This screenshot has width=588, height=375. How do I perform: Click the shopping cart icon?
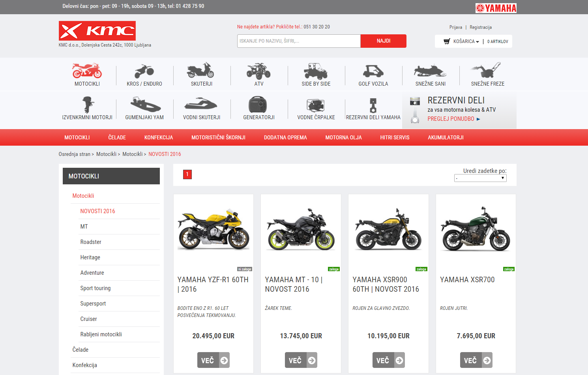point(447,41)
